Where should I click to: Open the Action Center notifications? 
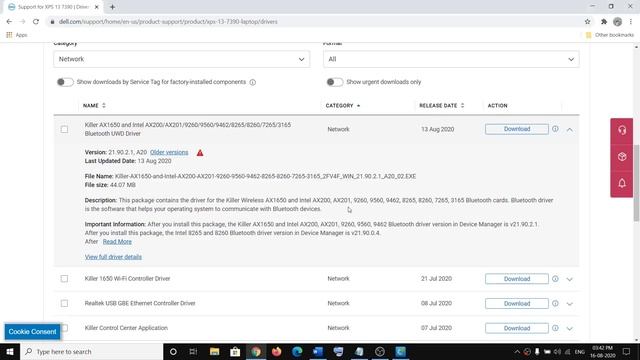pyautogui.click(x=627, y=351)
